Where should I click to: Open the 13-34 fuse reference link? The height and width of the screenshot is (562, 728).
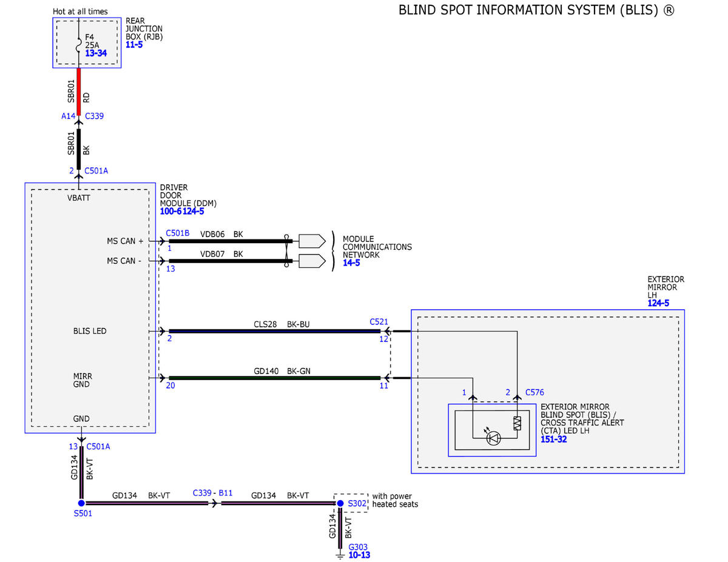pyautogui.click(x=96, y=54)
